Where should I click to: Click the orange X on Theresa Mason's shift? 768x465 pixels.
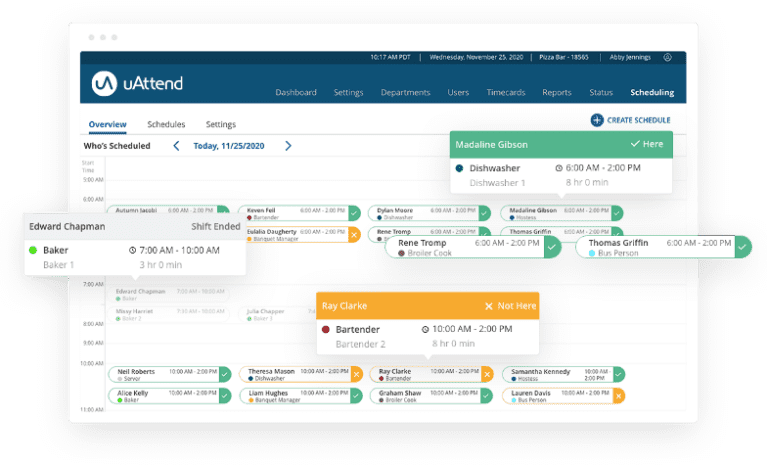tap(355, 374)
